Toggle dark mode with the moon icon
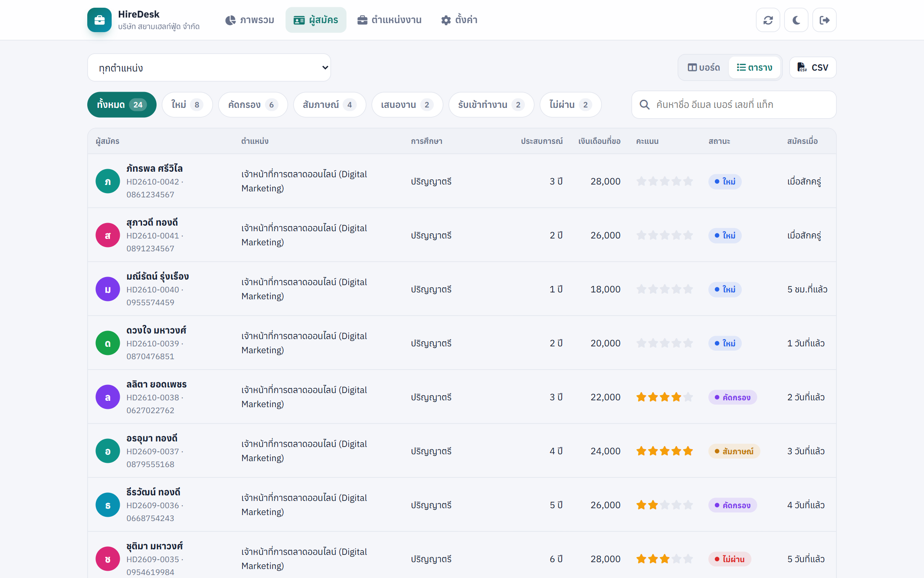The height and width of the screenshot is (578, 924). tap(796, 20)
